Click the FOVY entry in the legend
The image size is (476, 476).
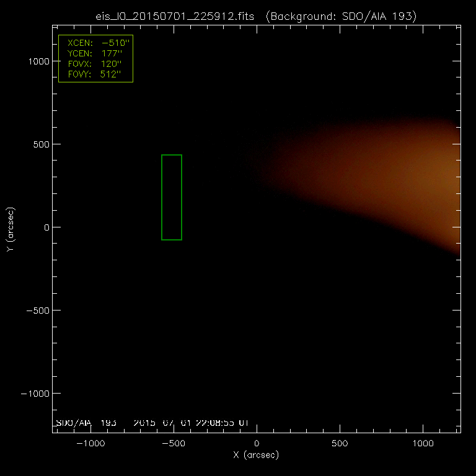coord(95,74)
